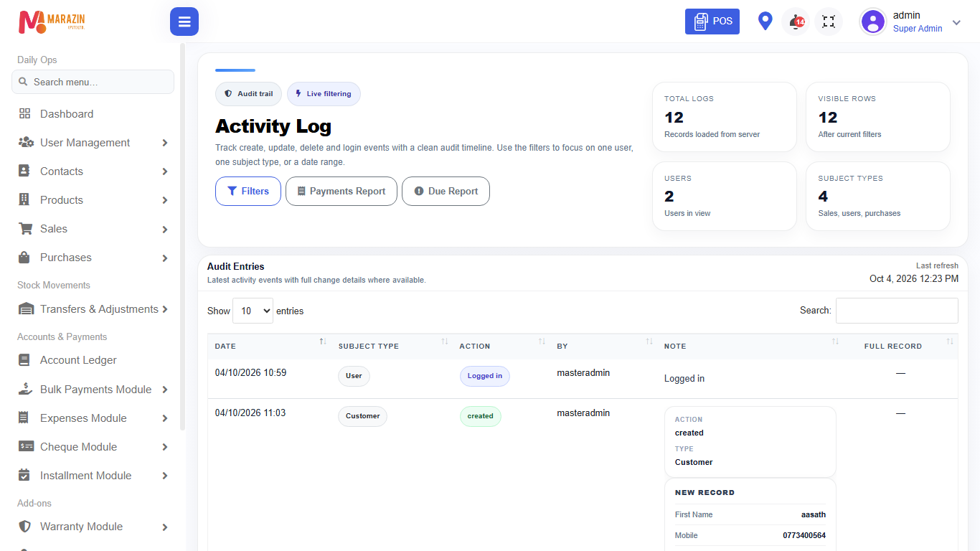Expand the User Management submenu chevron

coord(165,143)
